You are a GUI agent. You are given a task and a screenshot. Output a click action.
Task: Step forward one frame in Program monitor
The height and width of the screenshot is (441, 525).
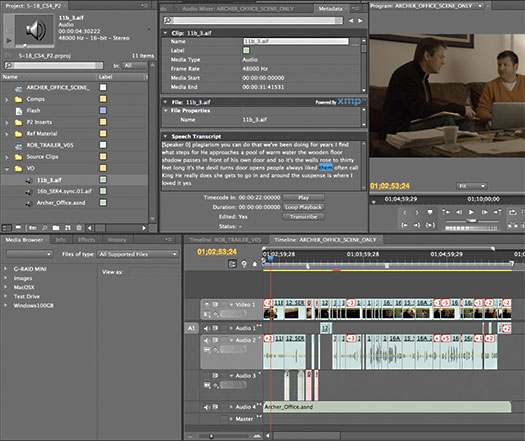(x=484, y=212)
